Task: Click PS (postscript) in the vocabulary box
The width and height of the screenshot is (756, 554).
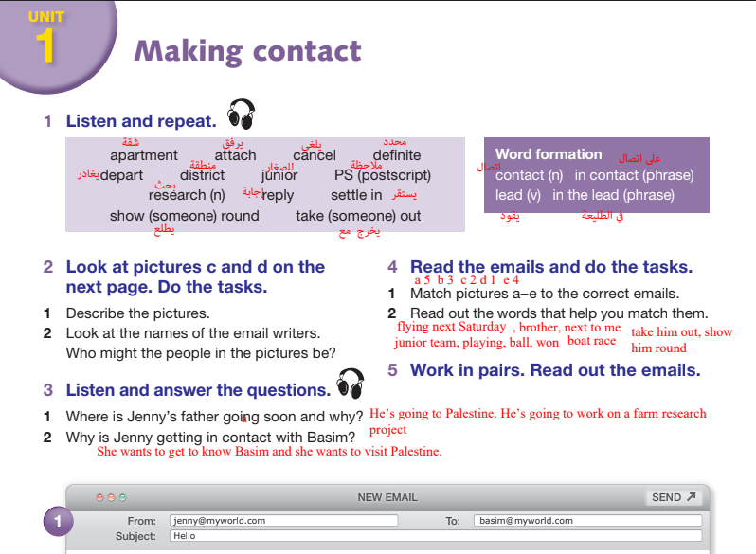Action: pyautogui.click(x=383, y=175)
